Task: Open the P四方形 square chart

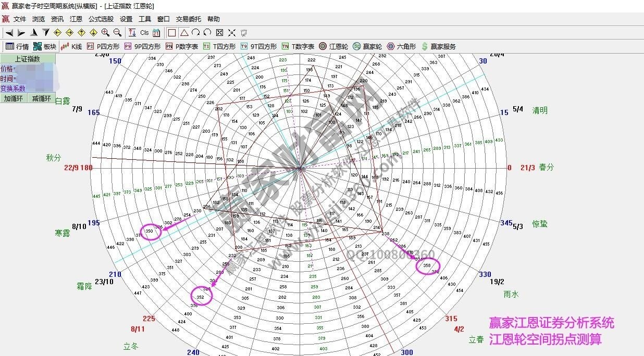Action: coord(103,46)
